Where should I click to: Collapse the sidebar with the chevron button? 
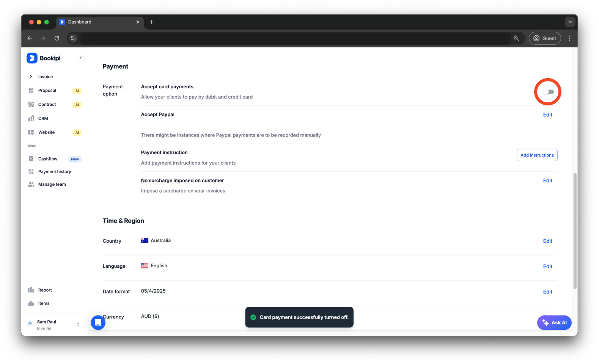[81, 58]
